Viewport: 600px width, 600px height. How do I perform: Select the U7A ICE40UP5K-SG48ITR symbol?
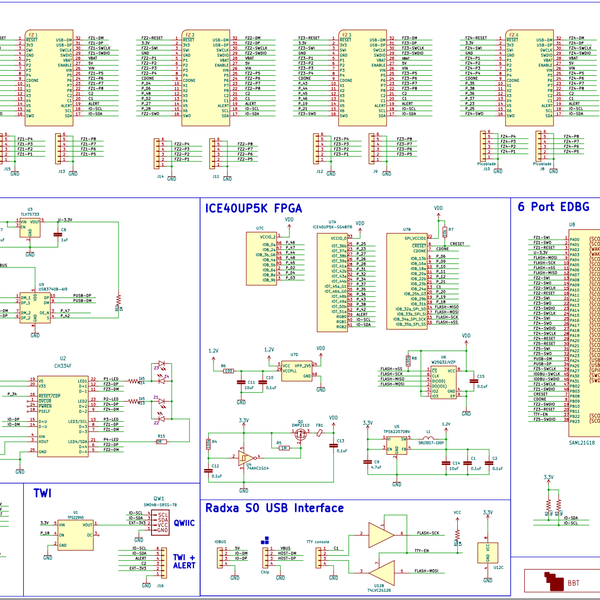tap(332, 282)
